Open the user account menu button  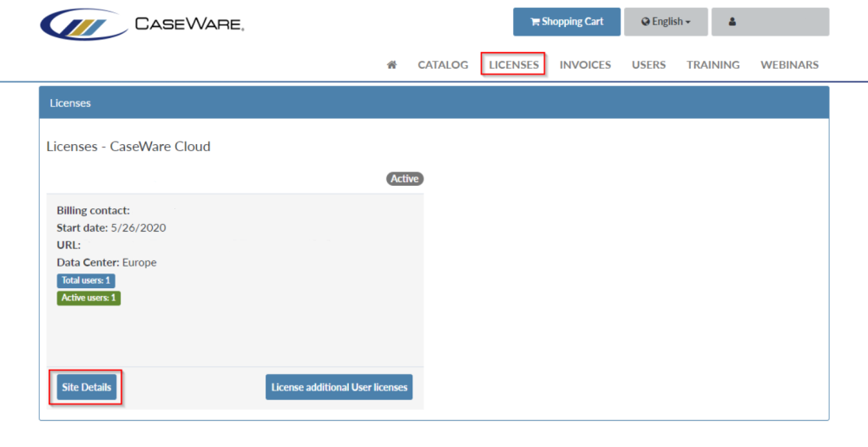[x=770, y=22]
